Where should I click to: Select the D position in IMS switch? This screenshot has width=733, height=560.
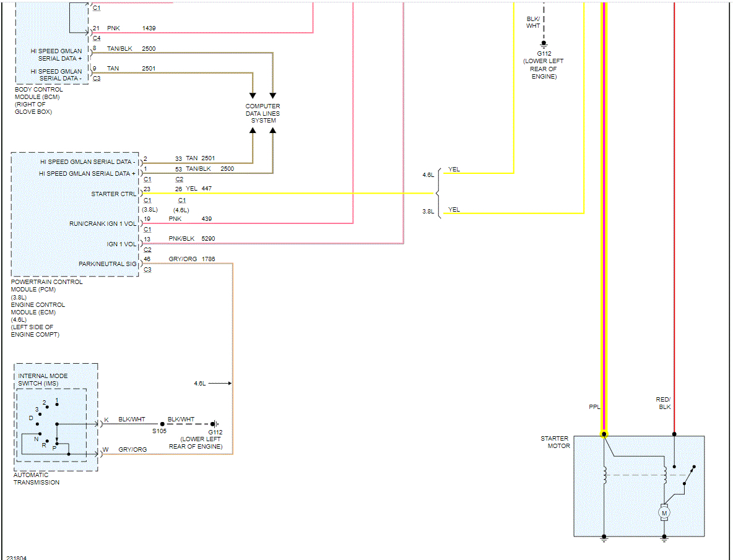[x=31, y=418]
